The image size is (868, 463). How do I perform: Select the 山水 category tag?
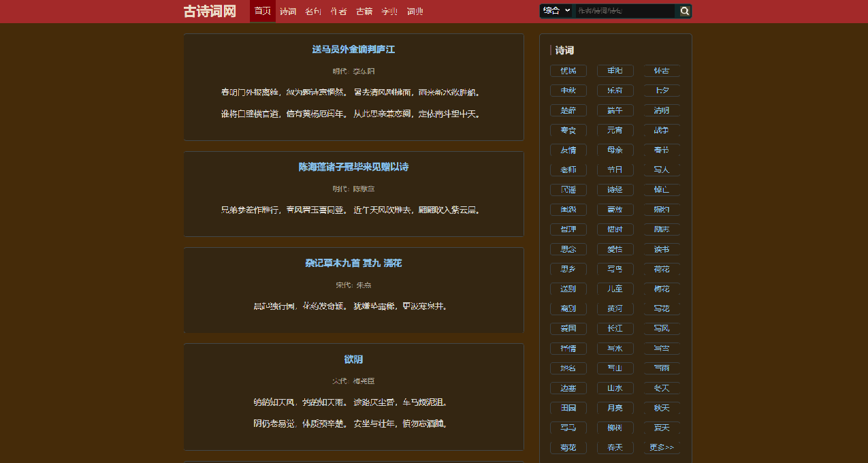point(615,388)
